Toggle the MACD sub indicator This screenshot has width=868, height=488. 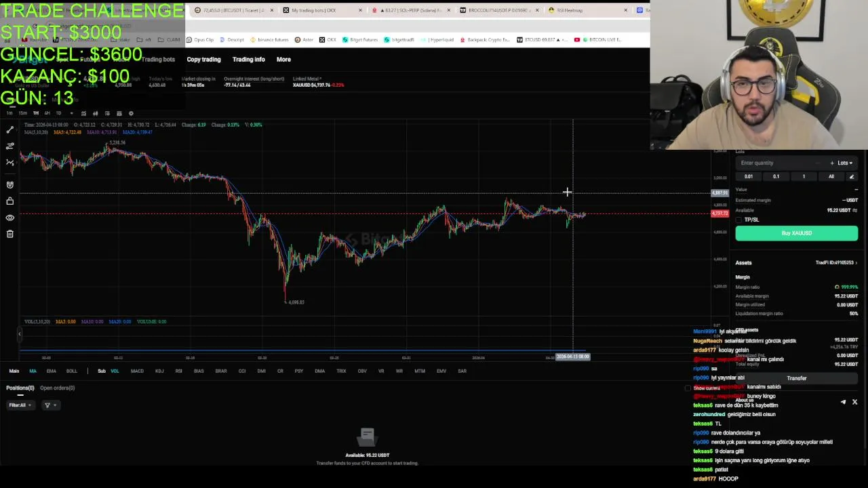coord(137,371)
